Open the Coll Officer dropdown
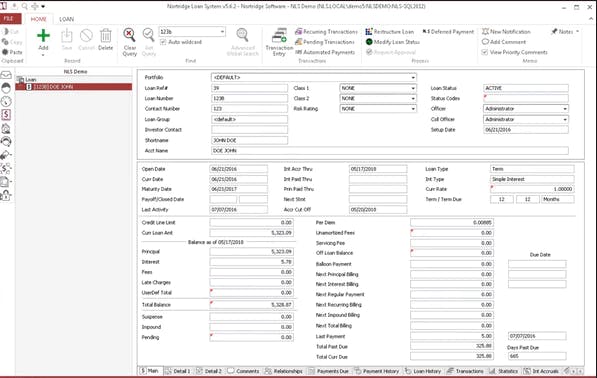 [x=565, y=119]
